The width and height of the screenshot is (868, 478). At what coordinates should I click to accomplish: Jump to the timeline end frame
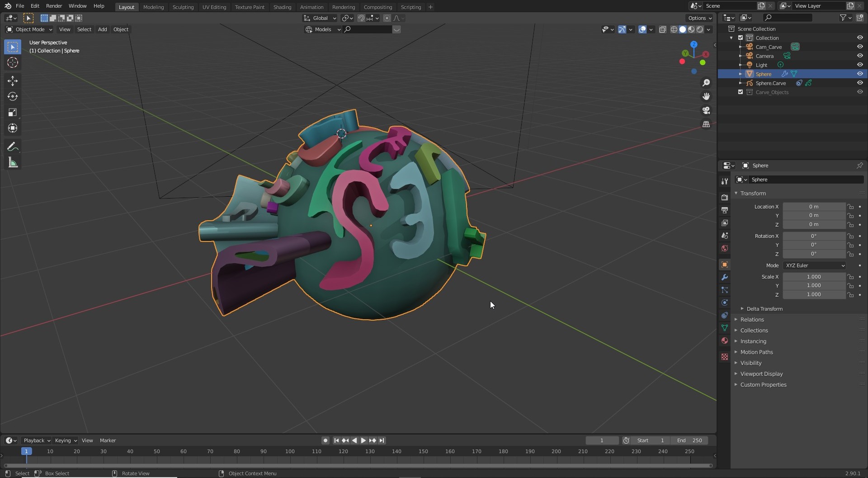382,440
